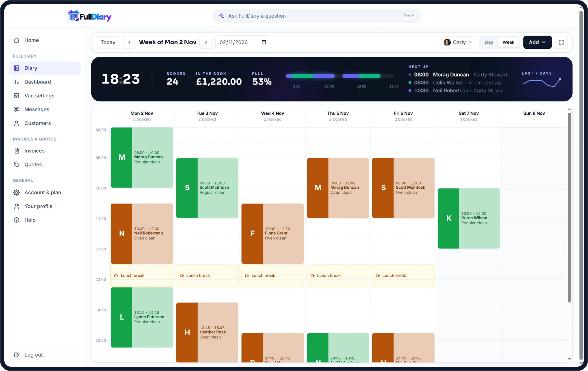Open the Add dropdown menu
588x371 pixels.
537,42
